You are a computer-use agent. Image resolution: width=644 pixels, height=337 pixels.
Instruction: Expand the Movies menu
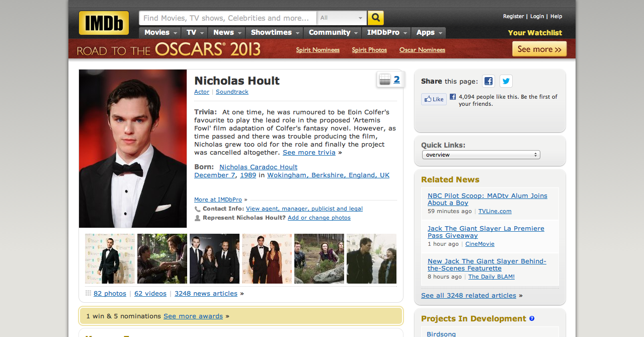click(160, 33)
